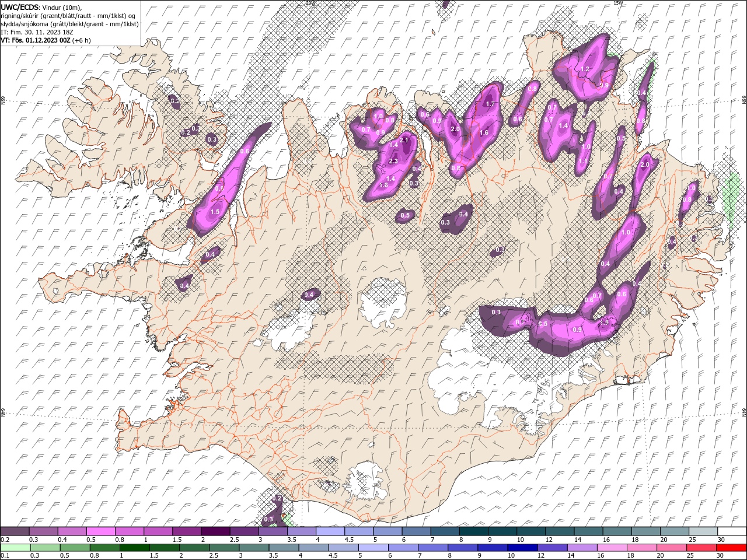Image resolution: width=747 pixels, height=560 pixels.
Task: Click the 'slydda/snjókoma' legend description line
Action: [x=69, y=24]
